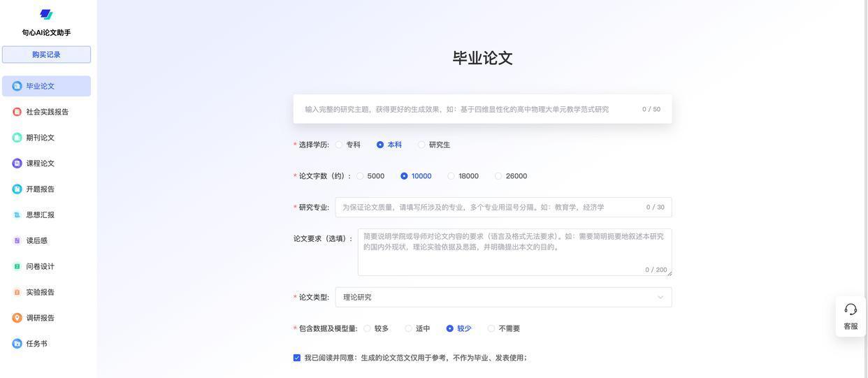Open 思想汇报 in the sidebar menu

tap(40, 215)
